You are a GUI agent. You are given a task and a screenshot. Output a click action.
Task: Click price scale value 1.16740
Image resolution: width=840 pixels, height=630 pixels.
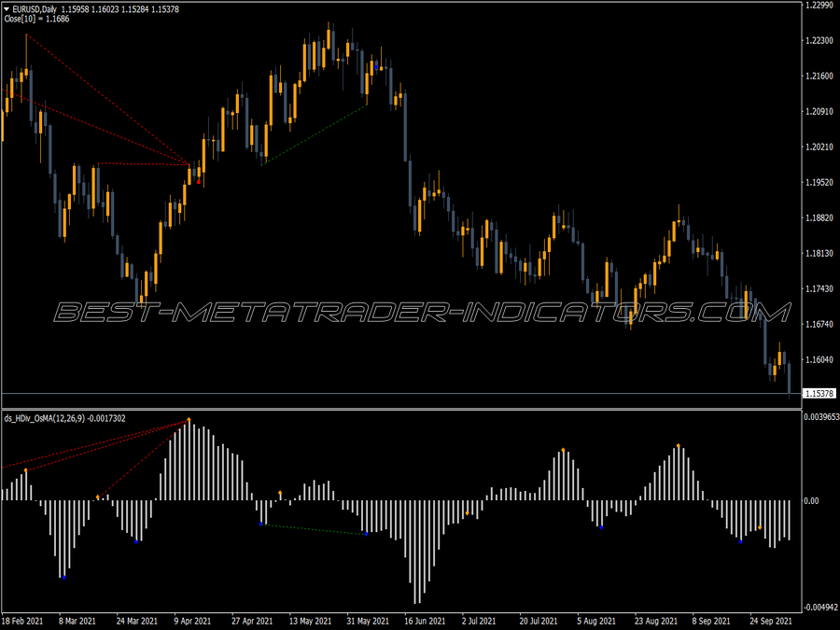819,324
